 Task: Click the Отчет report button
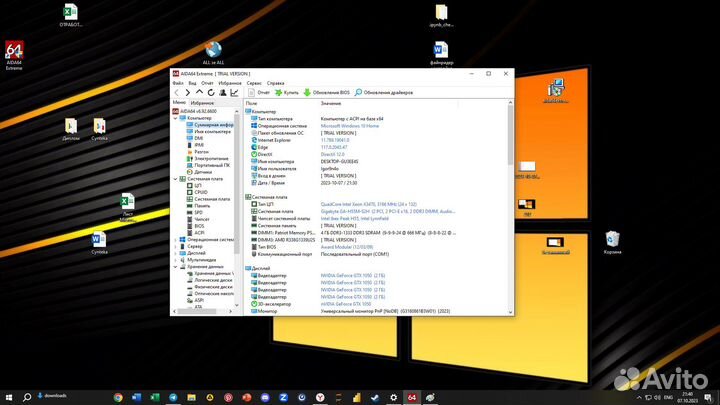259,93
